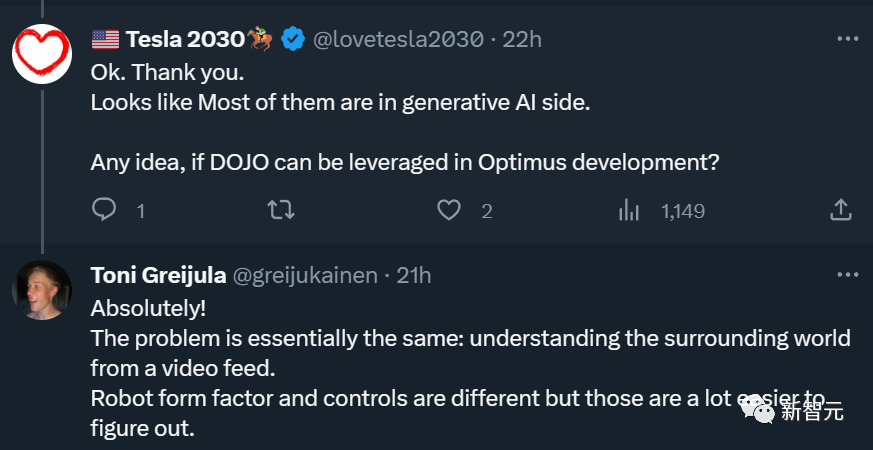This screenshot has width=873, height=450.
Task: Go to the @lovetesla2030 handle
Action: tap(399, 40)
